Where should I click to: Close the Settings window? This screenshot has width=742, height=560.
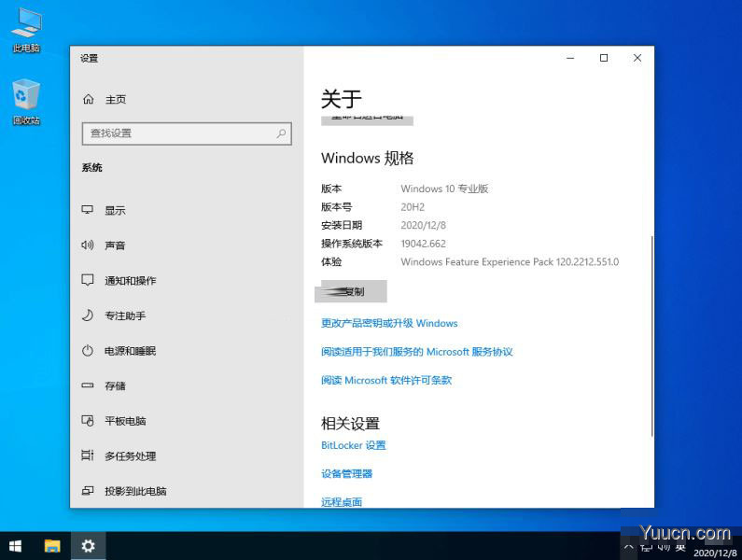coord(637,58)
